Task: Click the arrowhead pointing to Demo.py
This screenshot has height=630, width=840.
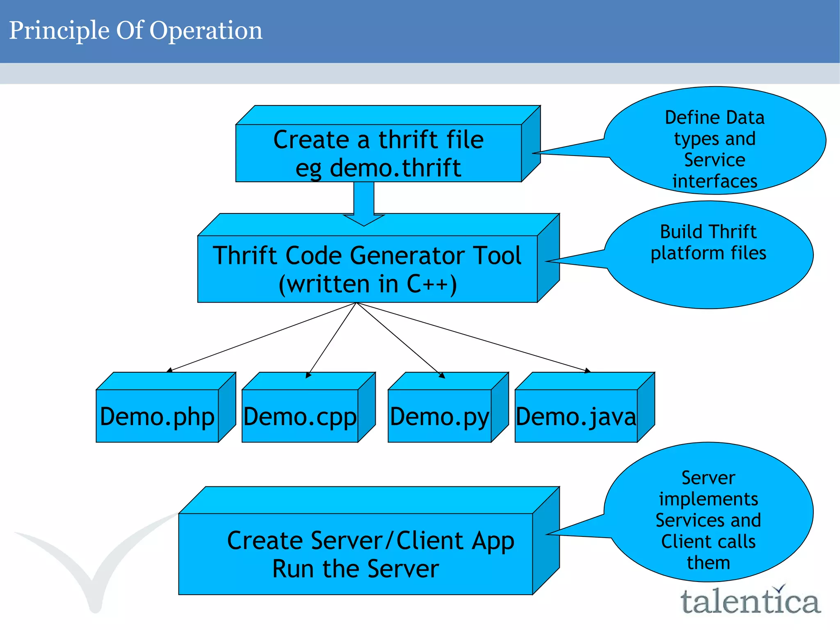Action: (442, 375)
